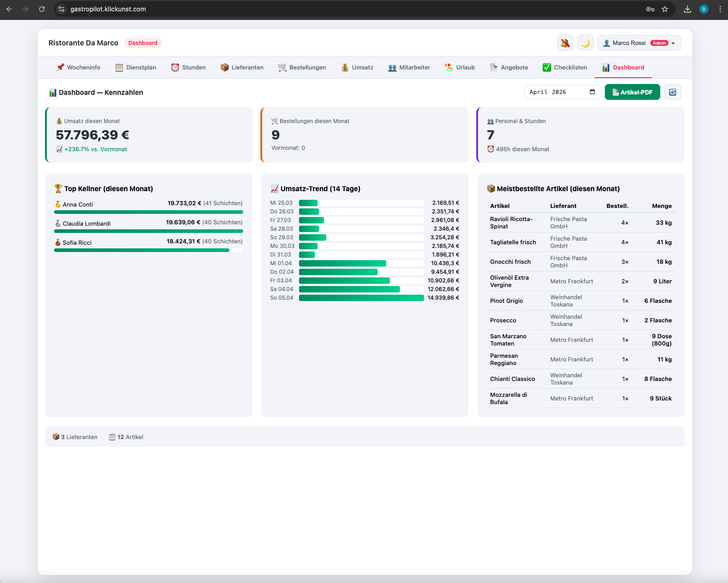Click the money bag icon by Umsatz diesen Monat

59,121
